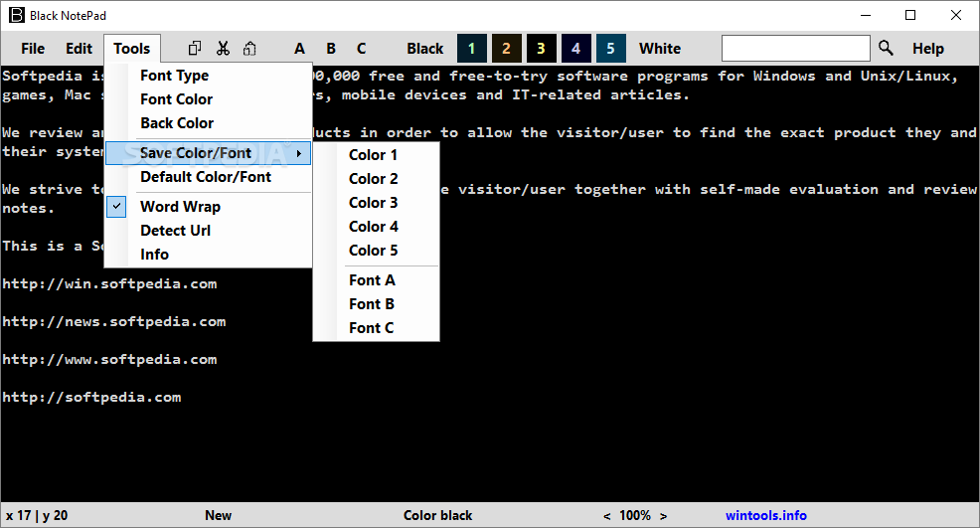Save current font as Font B

[x=377, y=304]
